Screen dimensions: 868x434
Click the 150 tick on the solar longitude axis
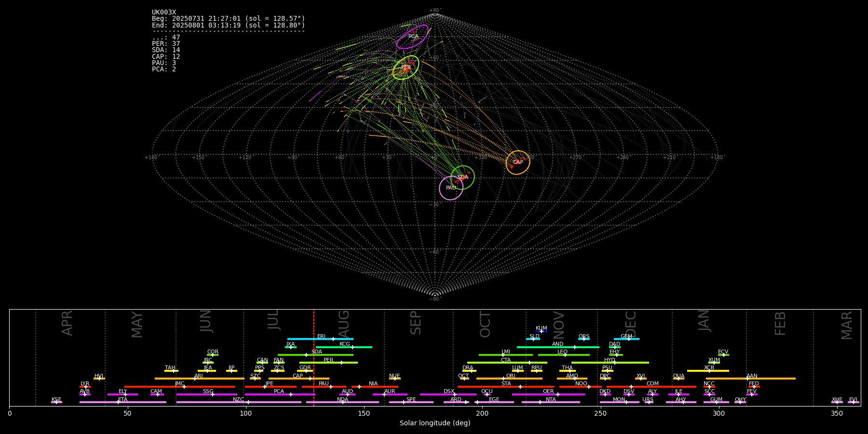(364, 413)
